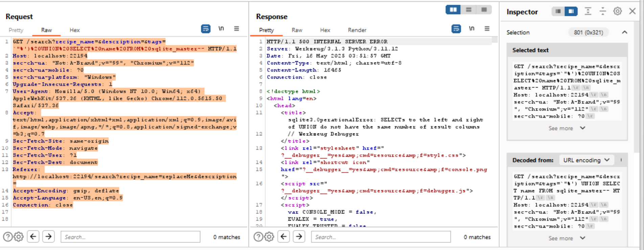Open Response search help icon

[x=258, y=237]
